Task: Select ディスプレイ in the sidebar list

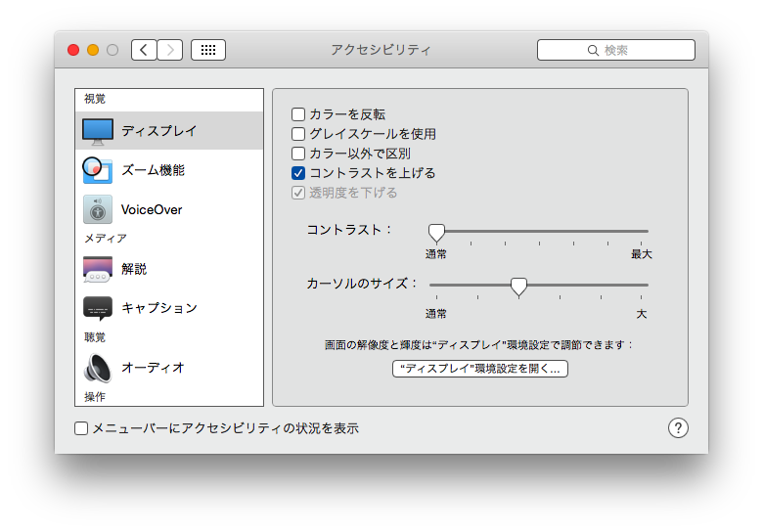Action: point(169,131)
